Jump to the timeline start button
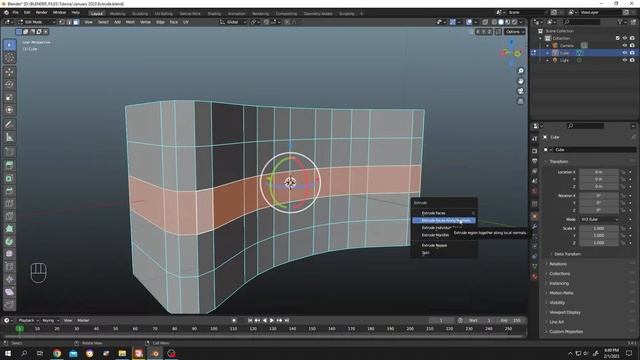 pyautogui.click(x=250, y=320)
